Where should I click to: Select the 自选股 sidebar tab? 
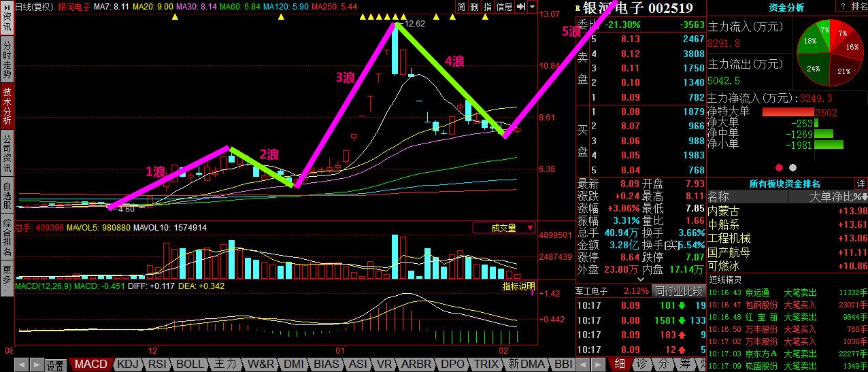tap(7, 194)
